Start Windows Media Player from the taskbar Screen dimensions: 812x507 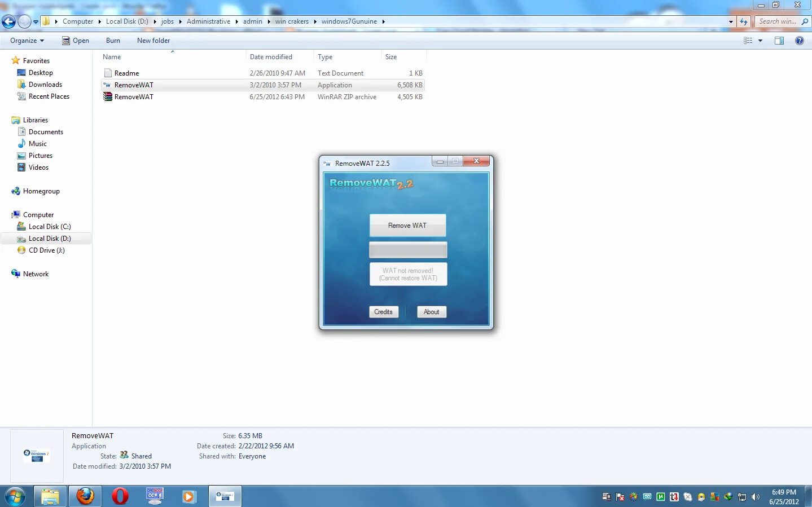point(189,496)
